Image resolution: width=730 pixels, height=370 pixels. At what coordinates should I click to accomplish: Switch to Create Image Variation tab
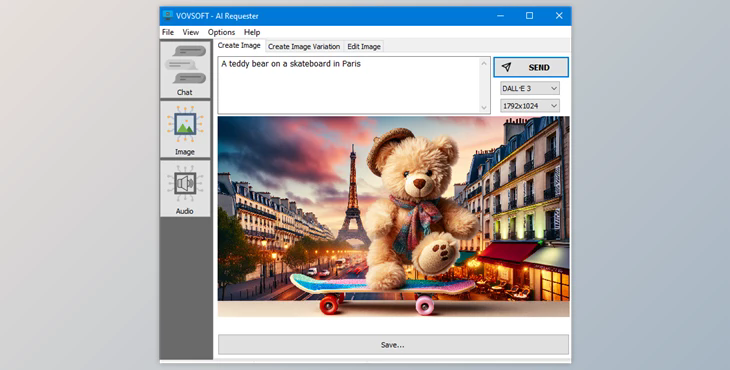304,47
